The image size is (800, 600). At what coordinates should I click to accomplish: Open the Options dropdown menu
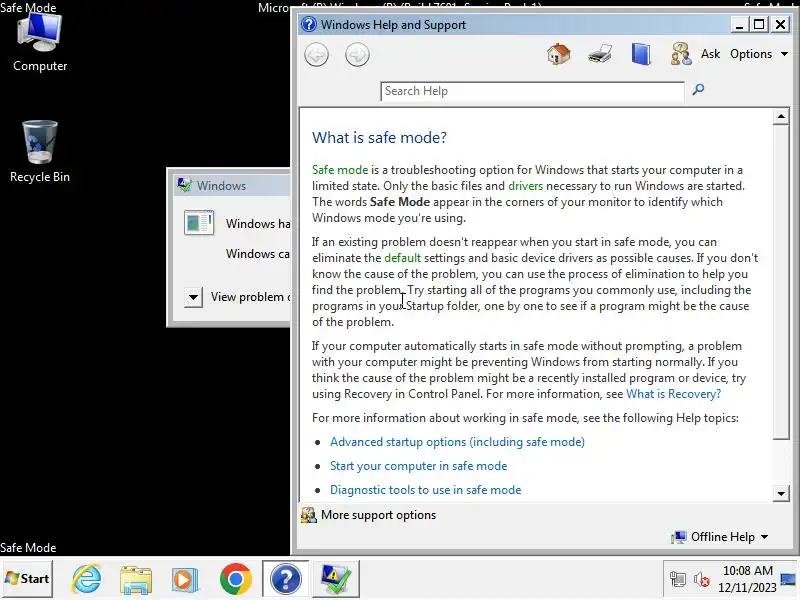point(759,54)
